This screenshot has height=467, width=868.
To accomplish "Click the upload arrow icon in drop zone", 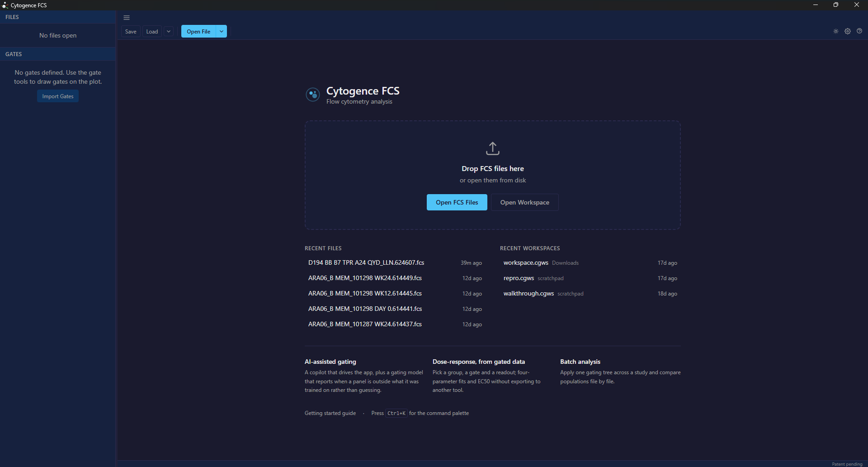I will (x=493, y=148).
